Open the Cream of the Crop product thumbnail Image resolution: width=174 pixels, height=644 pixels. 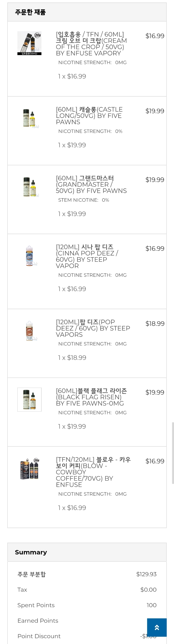click(29, 43)
